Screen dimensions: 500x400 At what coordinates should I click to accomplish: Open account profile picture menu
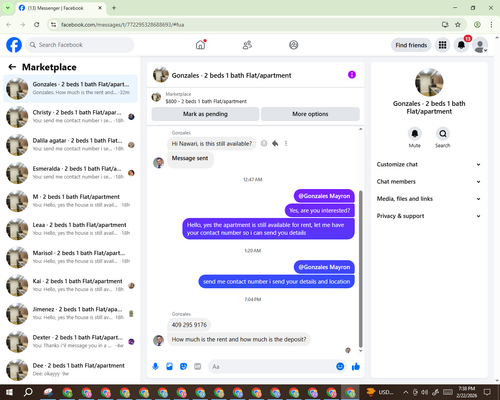coord(480,45)
